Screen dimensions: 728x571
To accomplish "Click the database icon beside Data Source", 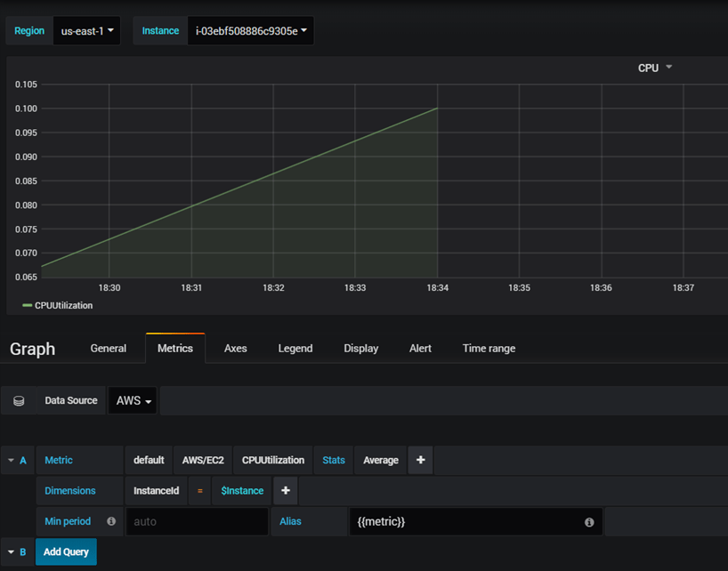I will coord(19,401).
